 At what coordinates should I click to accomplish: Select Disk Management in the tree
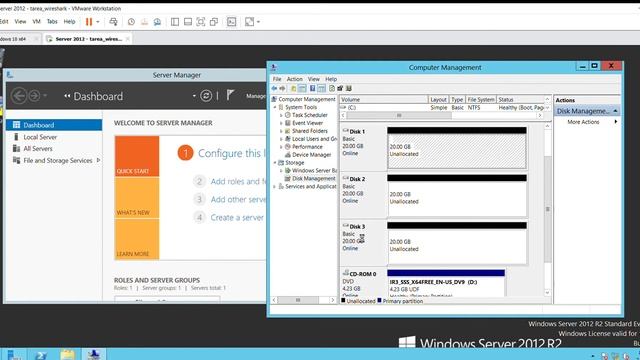coord(313,178)
